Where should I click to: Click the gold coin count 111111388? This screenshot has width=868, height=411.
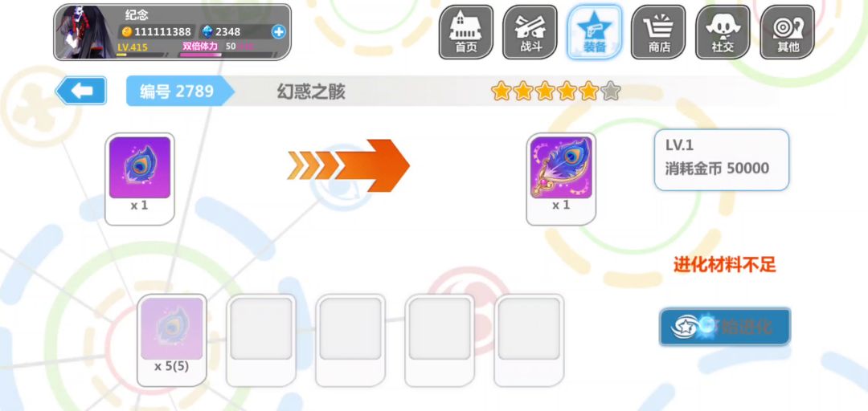tap(157, 31)
